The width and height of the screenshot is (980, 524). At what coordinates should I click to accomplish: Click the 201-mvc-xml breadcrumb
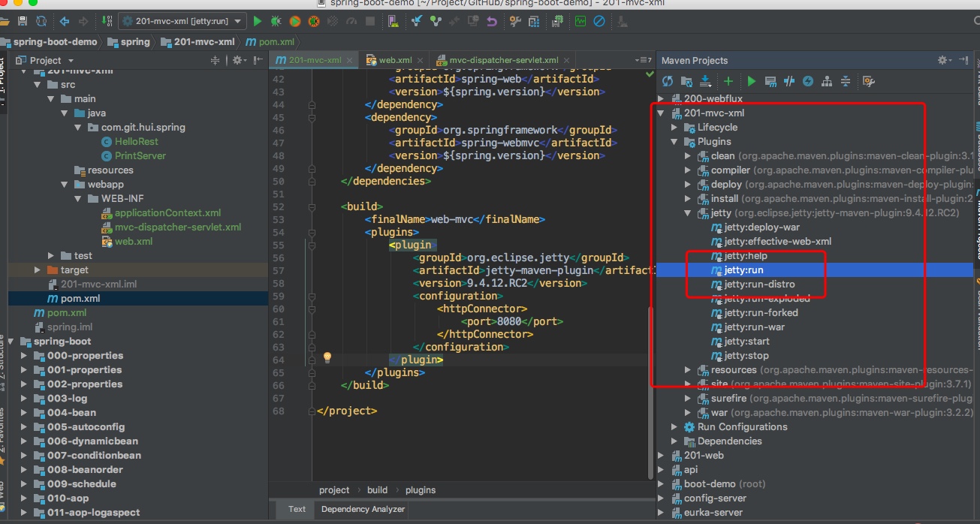click(204, 42)
